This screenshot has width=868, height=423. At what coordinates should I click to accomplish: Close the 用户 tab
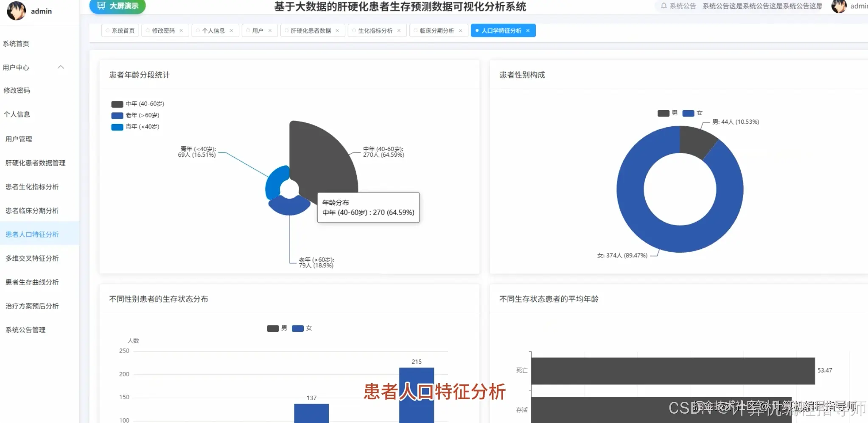[x=271, y=30]
